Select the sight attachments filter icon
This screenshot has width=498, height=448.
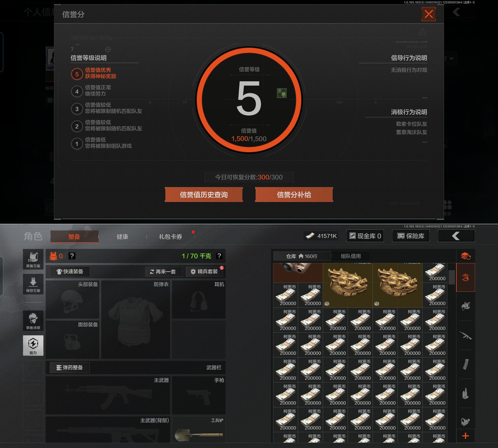[465, 422]
